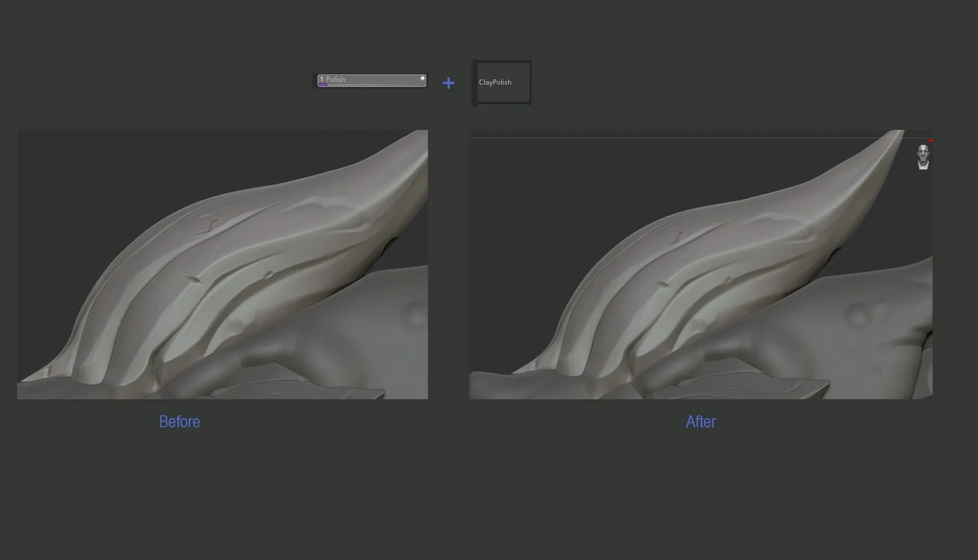Select the Before comparison image
The image size is (978, 560).
point(223,264)
